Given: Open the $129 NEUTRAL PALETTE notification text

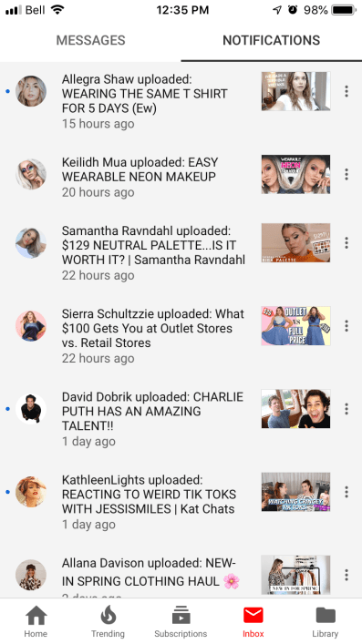Looking at the screenshot, I should click(153, 252).
